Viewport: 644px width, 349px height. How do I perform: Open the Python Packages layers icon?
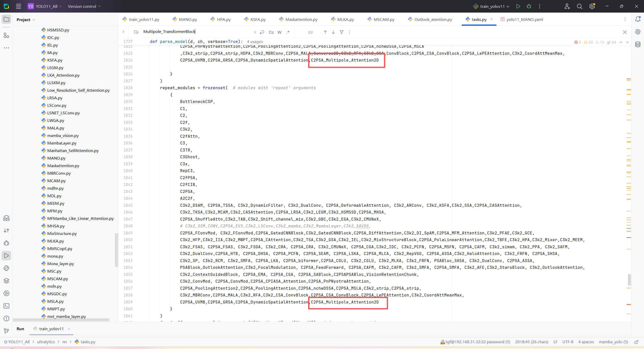(x=6, y=281)
